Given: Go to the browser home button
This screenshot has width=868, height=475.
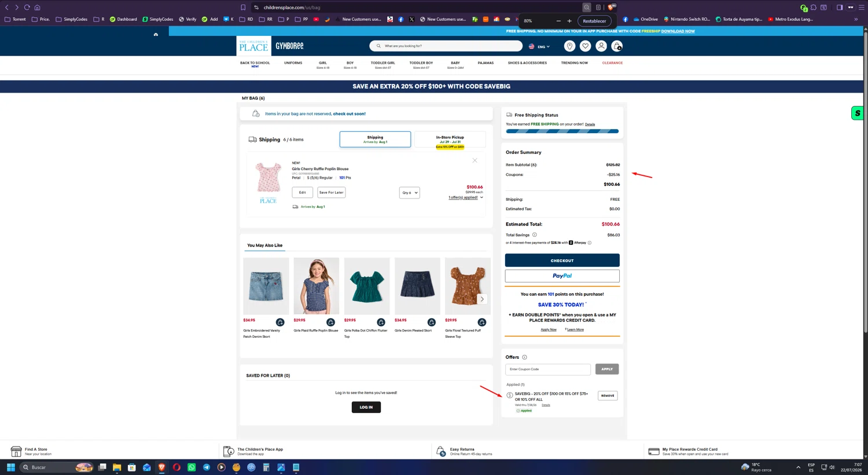Looking at the screenshot, I should click(37, 8).
